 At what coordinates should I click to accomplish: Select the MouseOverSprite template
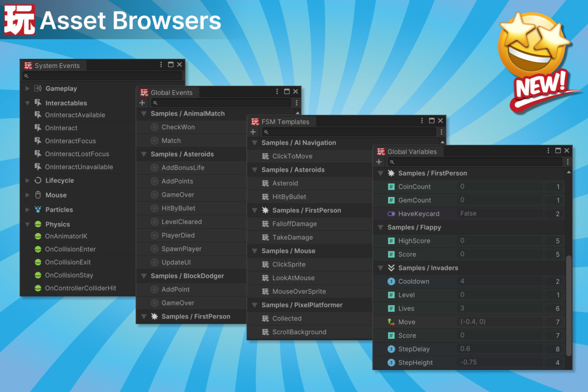coord(310,292)
